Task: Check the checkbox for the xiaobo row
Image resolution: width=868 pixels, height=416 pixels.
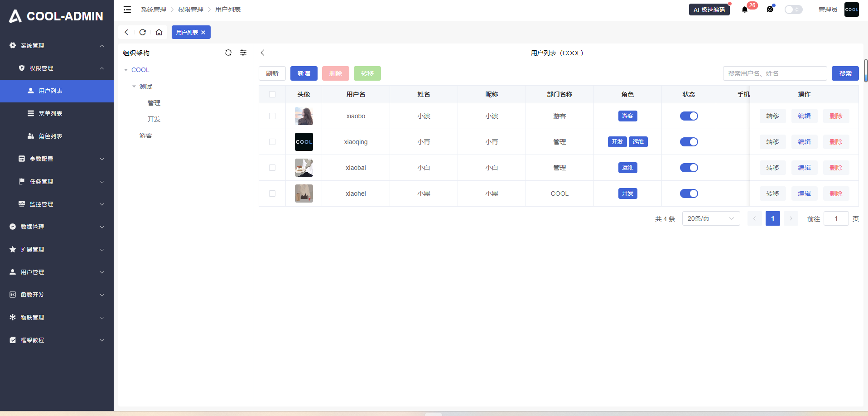Action: [x=272, y=116]
